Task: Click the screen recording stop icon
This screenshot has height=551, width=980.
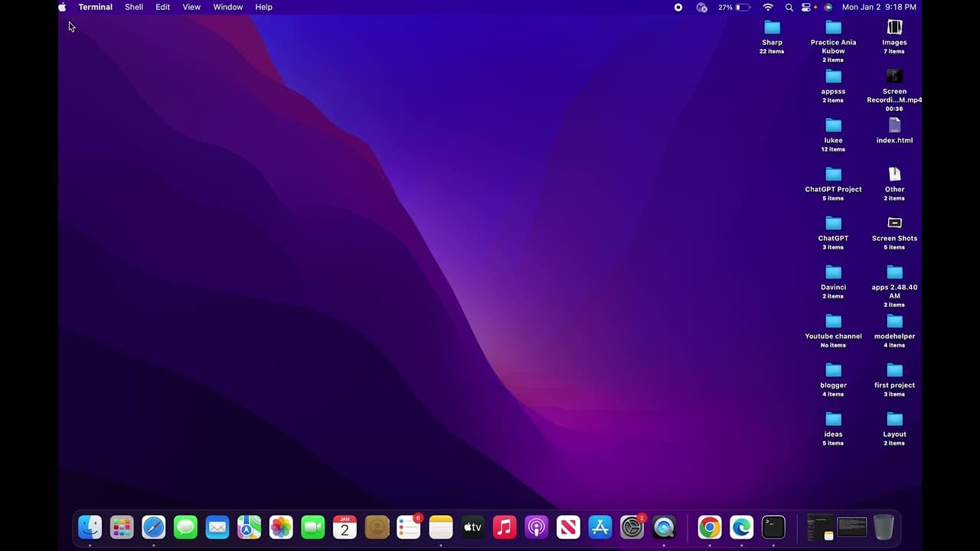Action: coord(678,7)
